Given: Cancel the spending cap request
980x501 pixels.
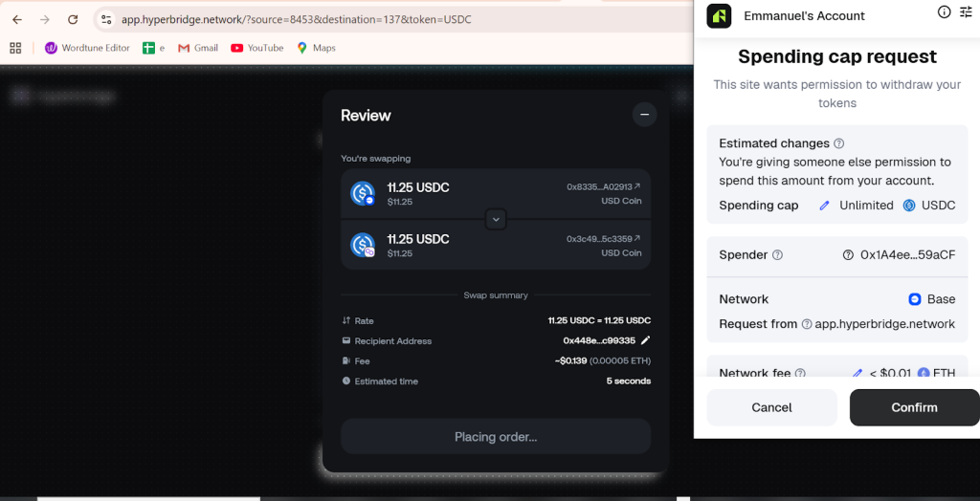Looking at the screenshot, I should [771, 408].
